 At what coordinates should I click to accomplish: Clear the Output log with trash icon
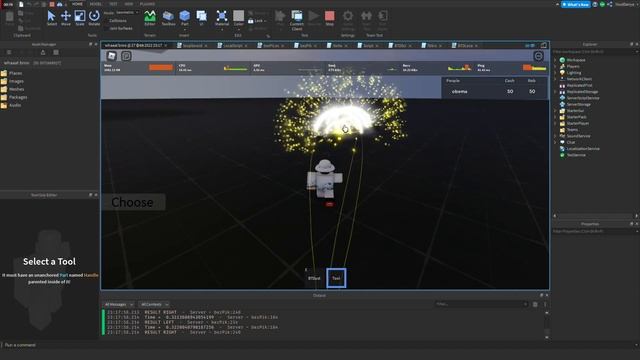pos(535,304)
